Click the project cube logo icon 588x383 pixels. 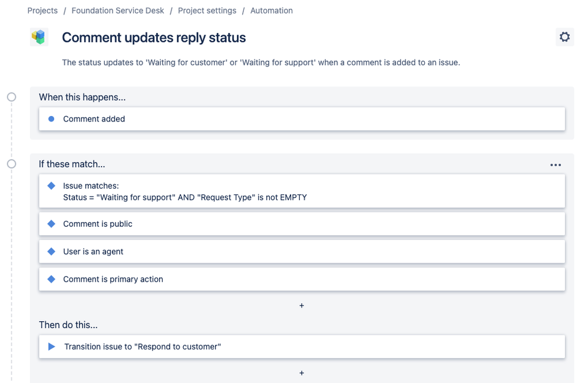point(39,37)
